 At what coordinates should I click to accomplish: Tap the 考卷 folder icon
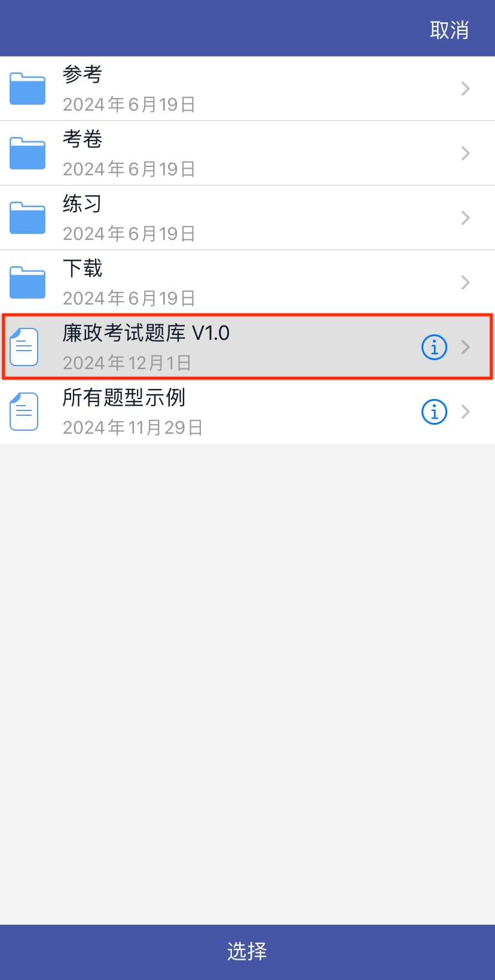tap(27, 153)
